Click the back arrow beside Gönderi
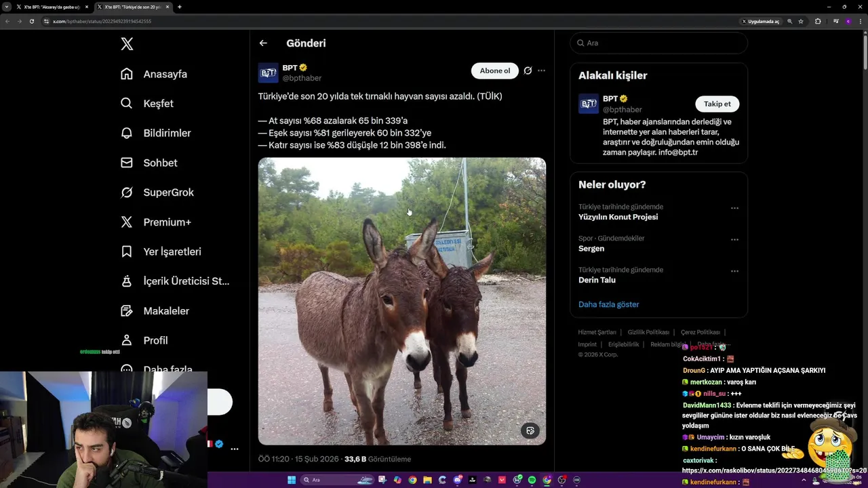This screenshot has height=488, width=868. coord(263,43)
